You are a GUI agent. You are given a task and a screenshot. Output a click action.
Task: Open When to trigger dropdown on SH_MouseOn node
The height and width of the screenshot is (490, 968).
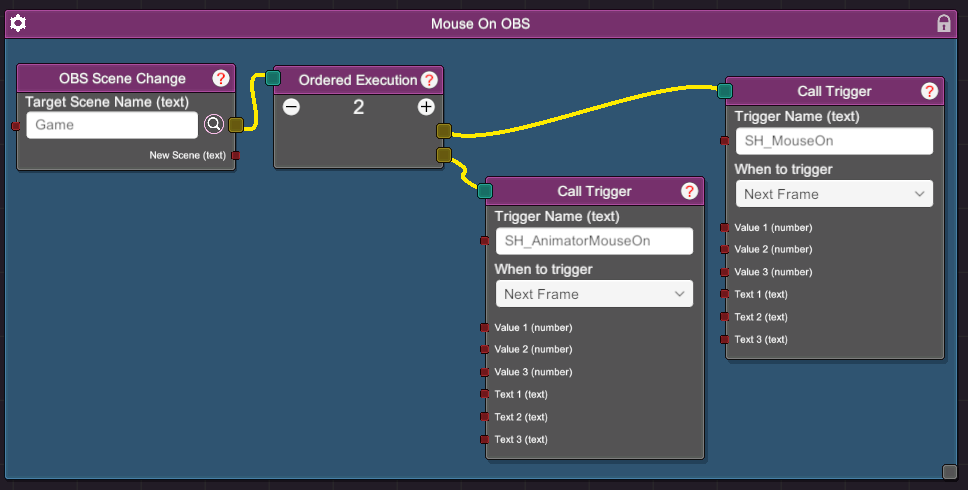[x=834, y=194]
